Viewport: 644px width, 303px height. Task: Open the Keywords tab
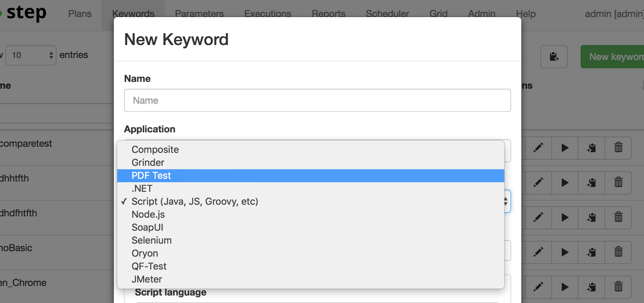133,14
